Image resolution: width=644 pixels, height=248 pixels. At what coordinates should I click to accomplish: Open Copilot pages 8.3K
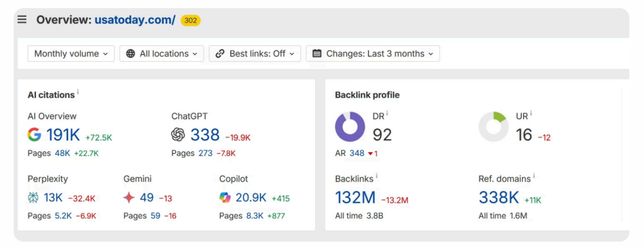click(255, 216)
